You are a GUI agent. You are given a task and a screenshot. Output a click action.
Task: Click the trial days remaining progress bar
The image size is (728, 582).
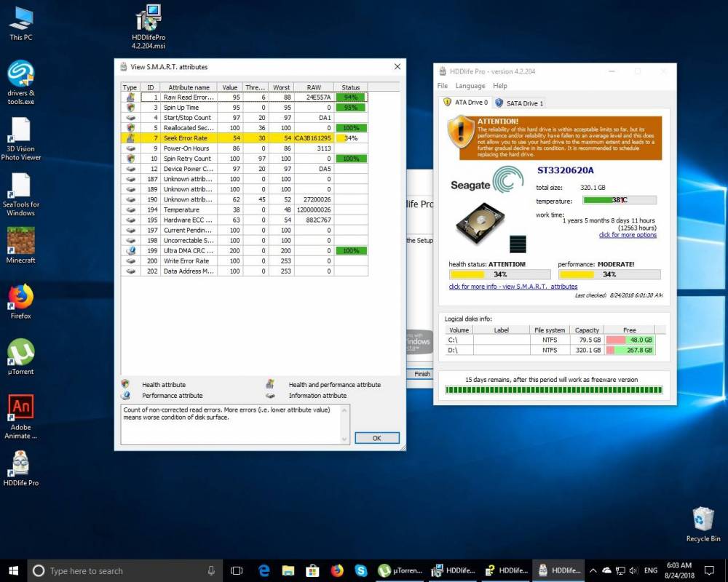(553, 390)
